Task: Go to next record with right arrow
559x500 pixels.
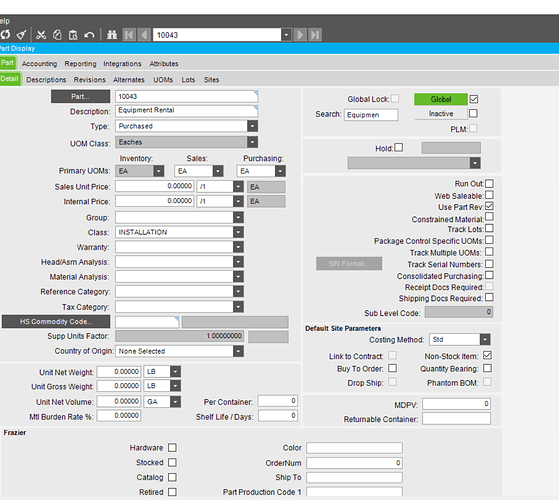Action: click(x=300, y=35)
